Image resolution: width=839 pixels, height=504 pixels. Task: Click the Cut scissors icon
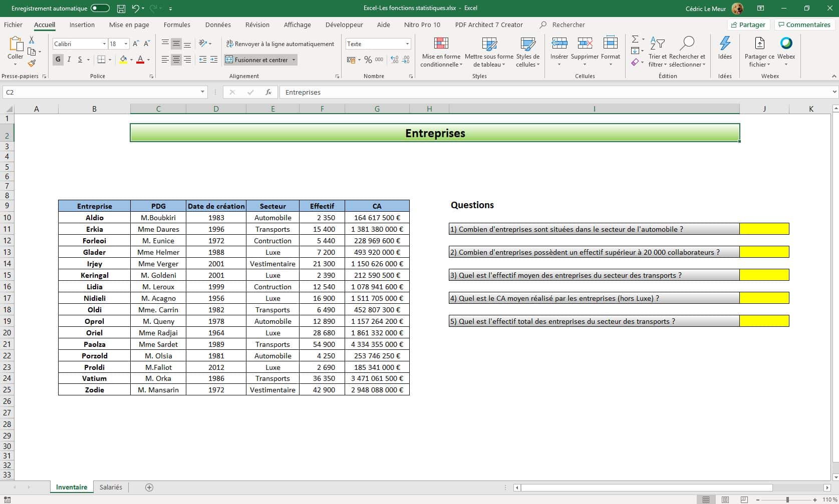(32, 40)
